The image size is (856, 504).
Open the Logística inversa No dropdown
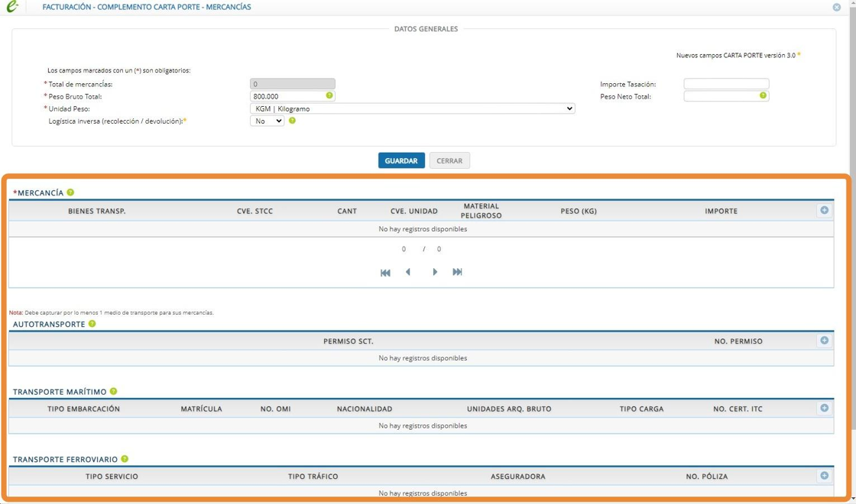click(267, 121)
